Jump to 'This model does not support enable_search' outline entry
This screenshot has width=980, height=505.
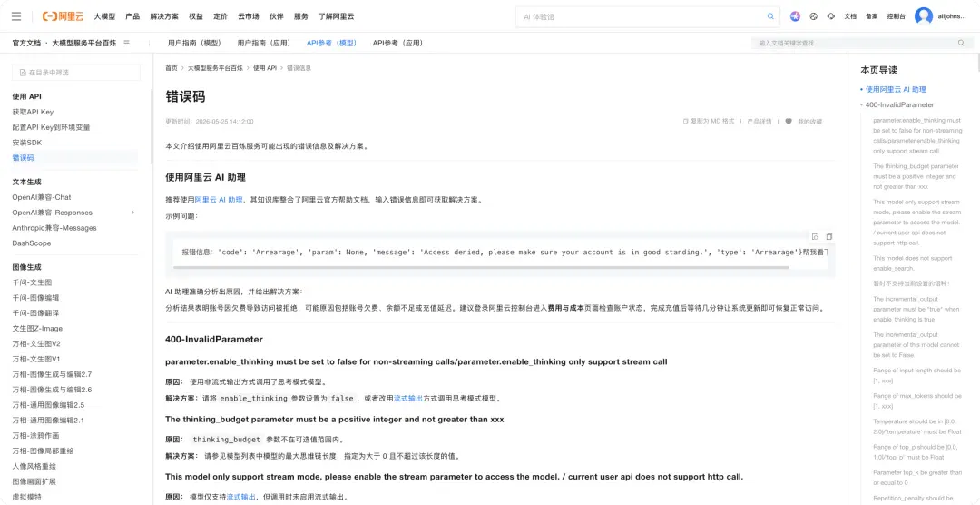(x=913, y=262)
